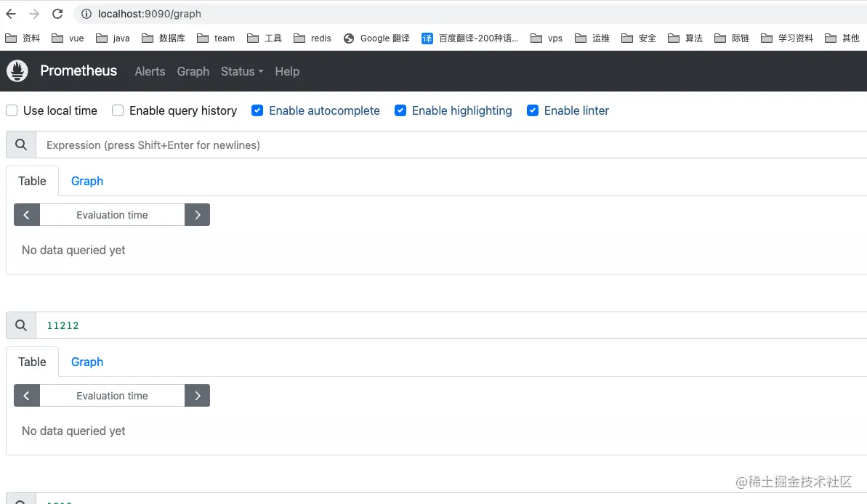This screenshot has height=504, width=867.
Task: Click the Evaluation time field in the first panel
Action: tap(112, 215)
